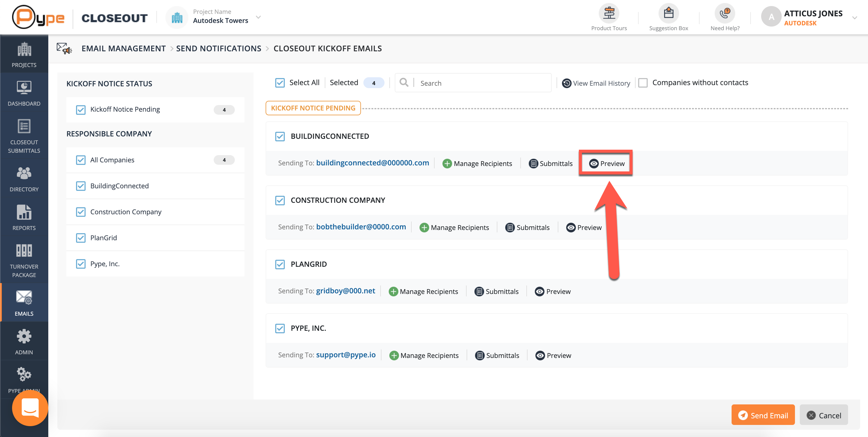
Task: Open Manage Recipients for BuildingConnected
Action: 477,163
